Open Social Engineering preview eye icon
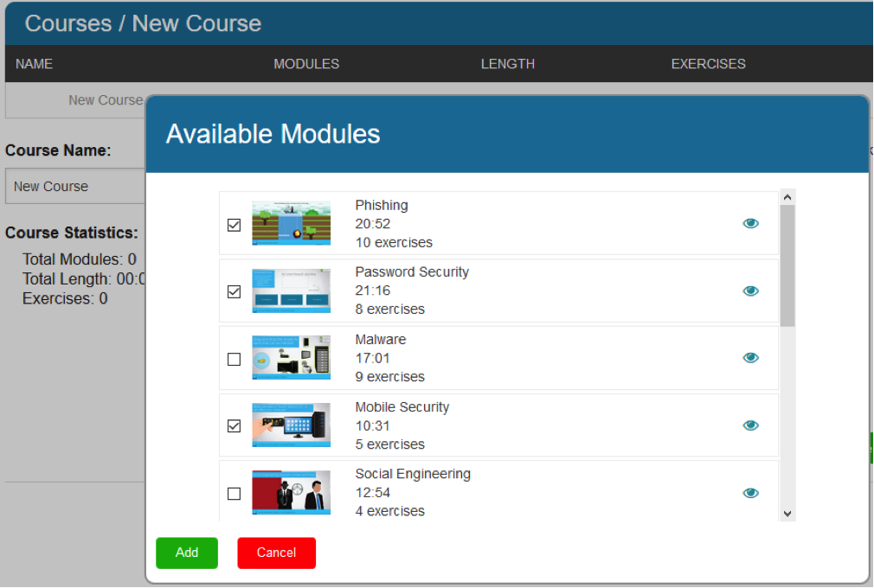 [750, 493]
